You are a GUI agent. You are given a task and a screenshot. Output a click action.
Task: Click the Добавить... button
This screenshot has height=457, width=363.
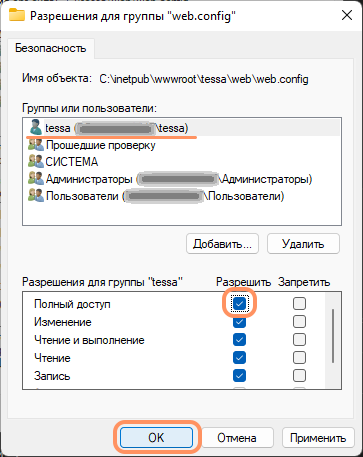222,244
